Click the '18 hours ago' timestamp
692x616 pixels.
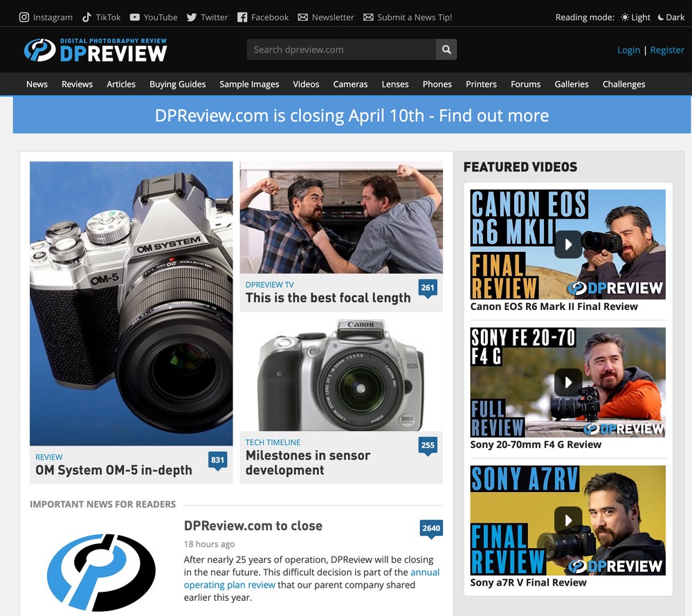click(x=209, y=544)
